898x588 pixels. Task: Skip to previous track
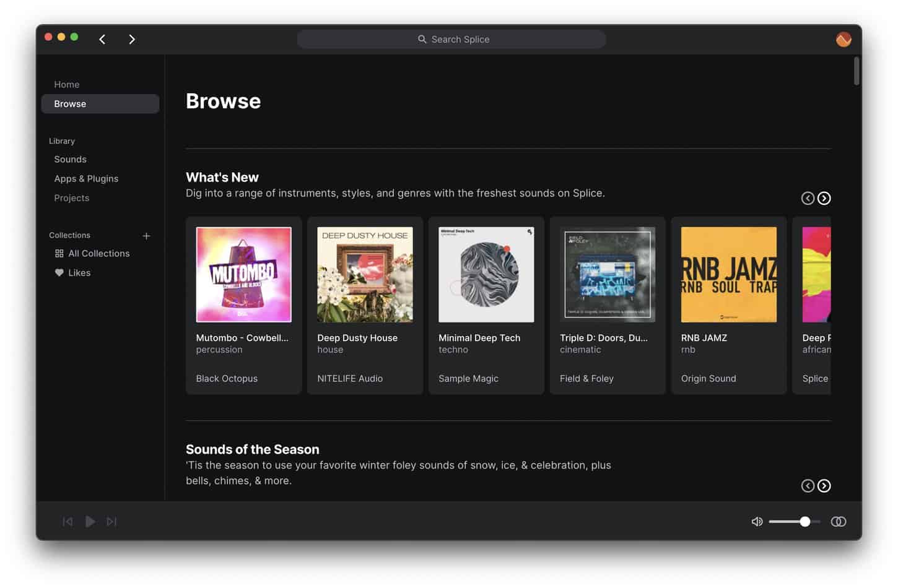68,522
